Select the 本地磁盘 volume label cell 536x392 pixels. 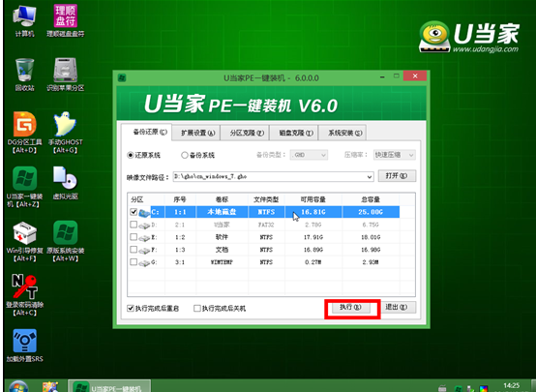pyautogui.click(x=222, y=212)
